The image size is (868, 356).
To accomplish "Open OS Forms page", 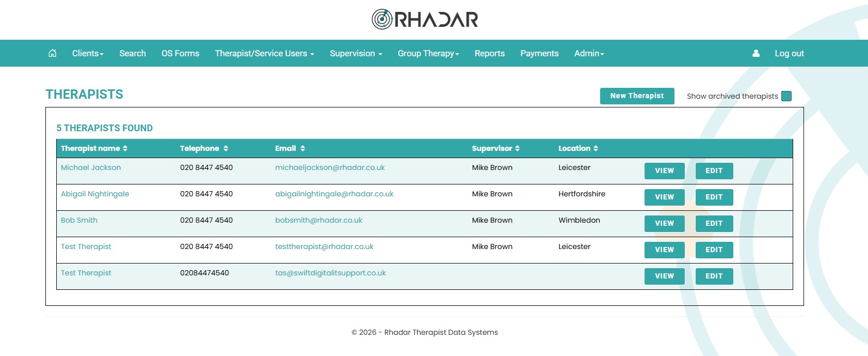I will [x=180, y=53].
